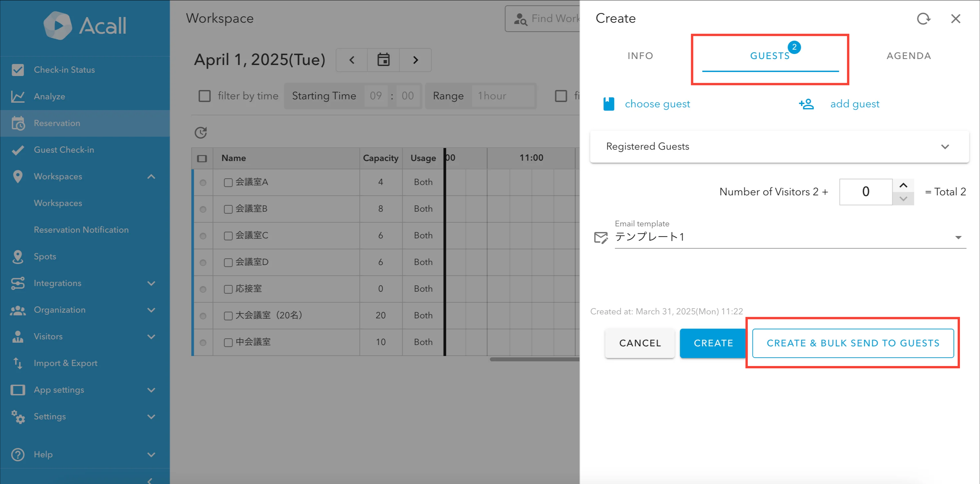
Task: Click the choose guest book icon
Action: [x=609, y=104]
